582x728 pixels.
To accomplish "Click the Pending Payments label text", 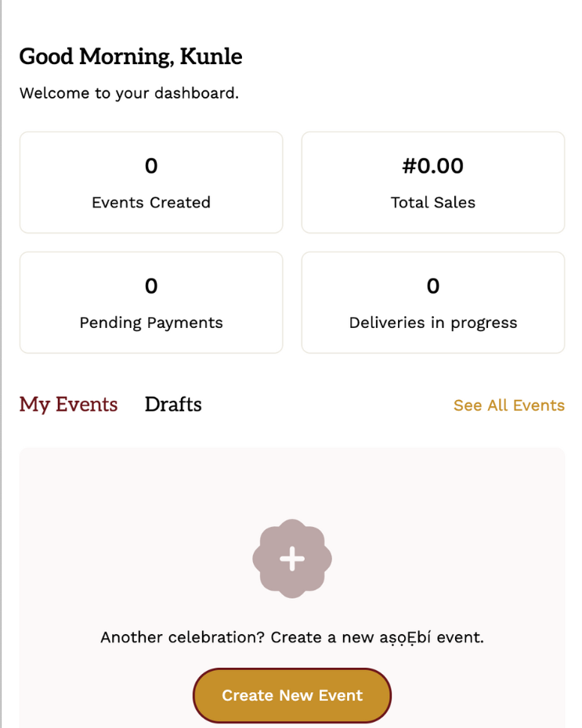I will [151, 323].
